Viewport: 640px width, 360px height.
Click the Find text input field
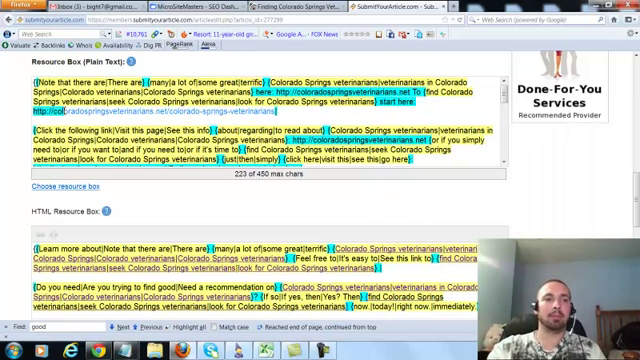coord(68,327)
